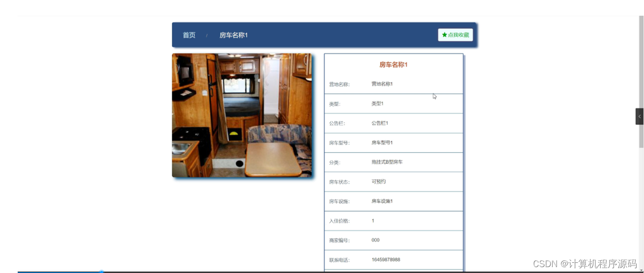
Task: Select the phone number 16459878988
Action: coord(386,260)
